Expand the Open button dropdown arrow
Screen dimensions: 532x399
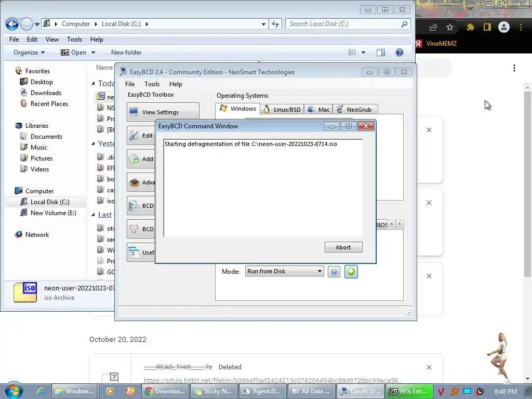(94, 52)
